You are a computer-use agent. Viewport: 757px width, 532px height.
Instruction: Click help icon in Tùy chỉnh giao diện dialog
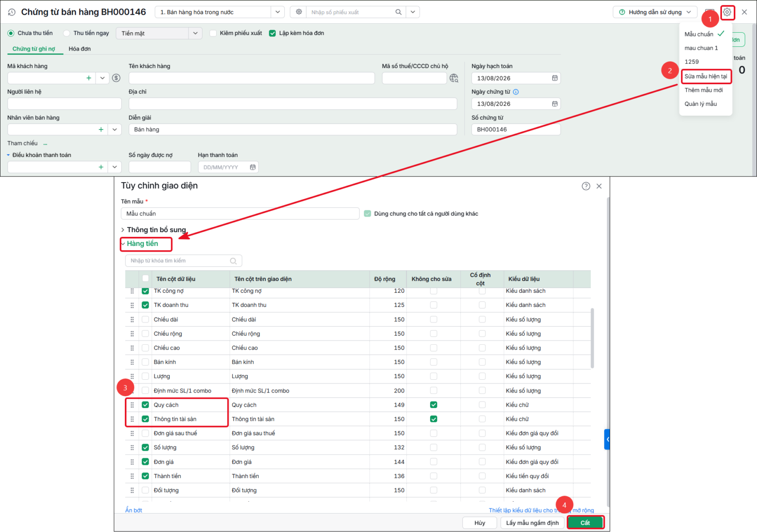[586, 186]
